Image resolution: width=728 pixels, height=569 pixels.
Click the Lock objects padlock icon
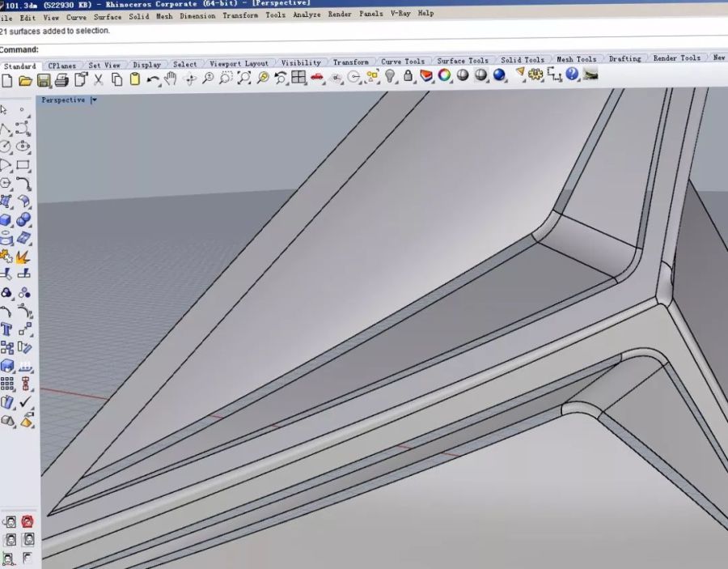pos(408,76)
